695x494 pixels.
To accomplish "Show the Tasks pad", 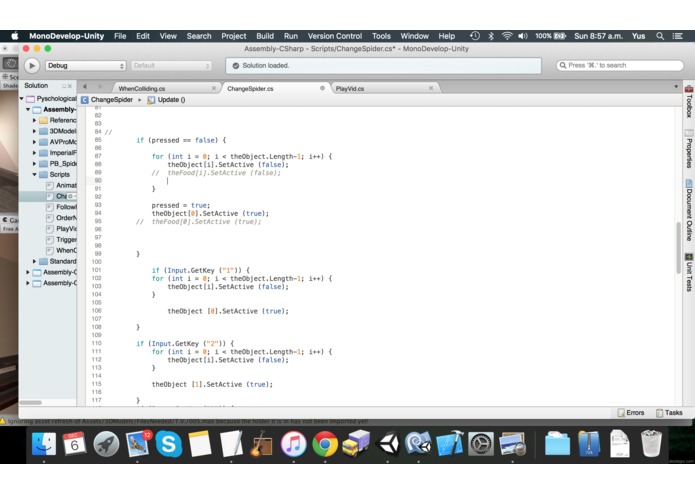I will click(x=669, y=412).
